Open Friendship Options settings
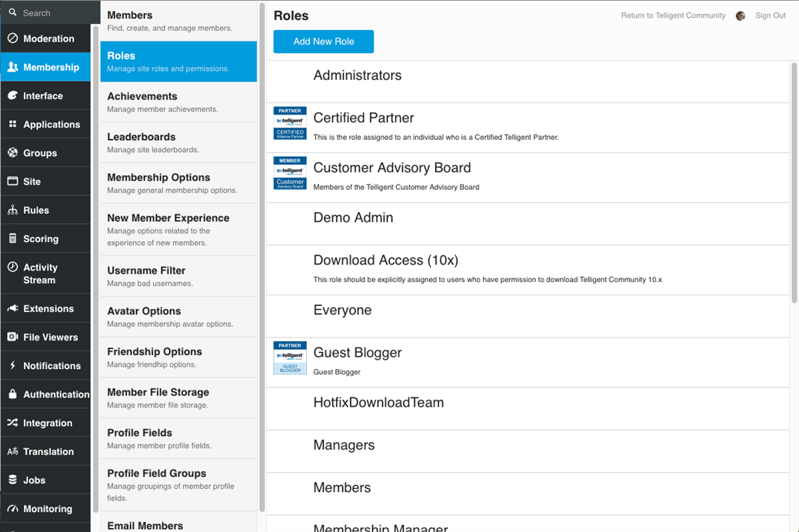The width and height of the screenshot is (799, 532). point(178,357)
